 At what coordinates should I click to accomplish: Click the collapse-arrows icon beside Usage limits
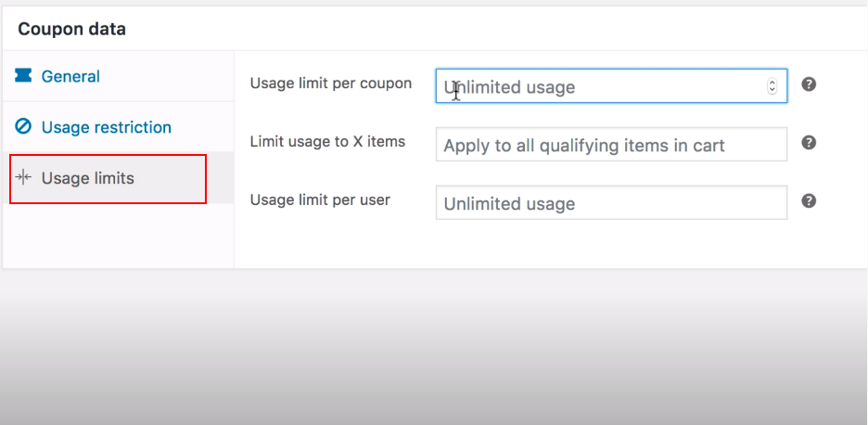pos(24,178)
